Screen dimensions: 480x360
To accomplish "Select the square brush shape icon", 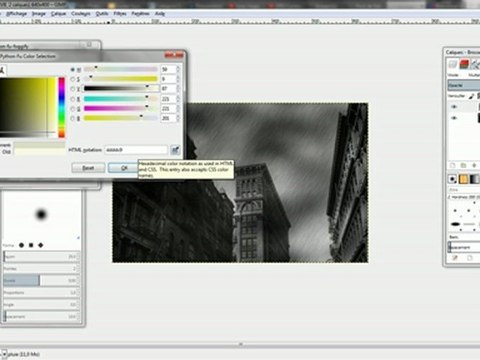I will coord(31,245).
